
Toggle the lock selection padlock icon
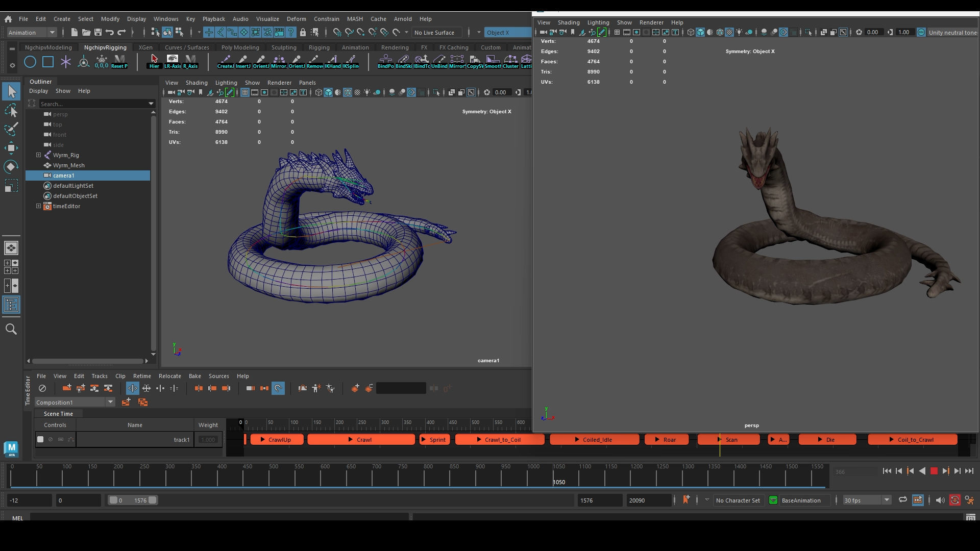303,33
